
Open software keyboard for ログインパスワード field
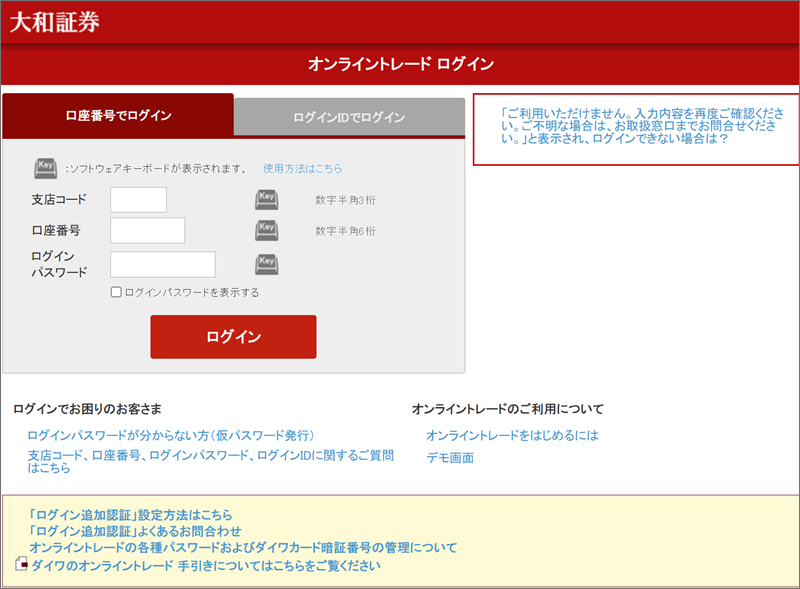point(267,264)
